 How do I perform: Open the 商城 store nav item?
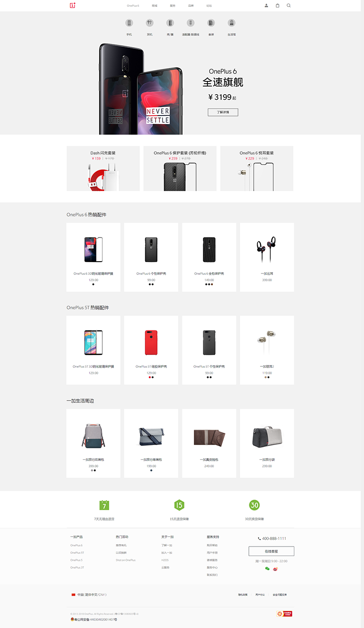point(155,6)
